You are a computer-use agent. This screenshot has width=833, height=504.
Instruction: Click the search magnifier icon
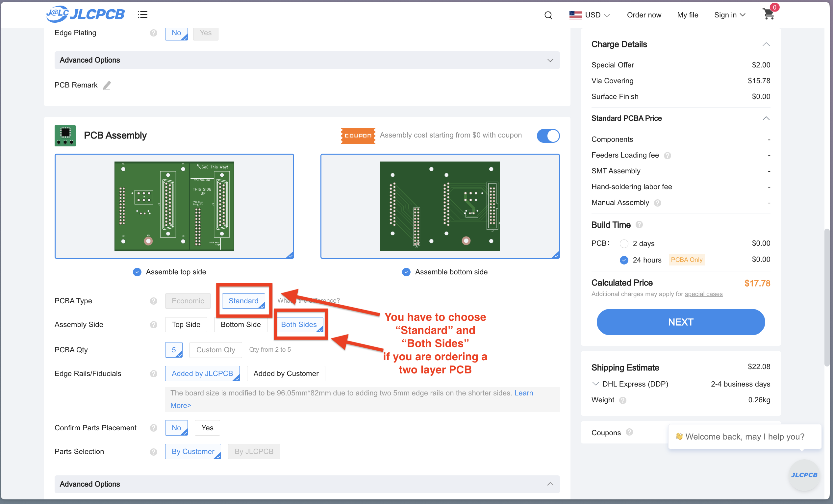pos(548,15)
